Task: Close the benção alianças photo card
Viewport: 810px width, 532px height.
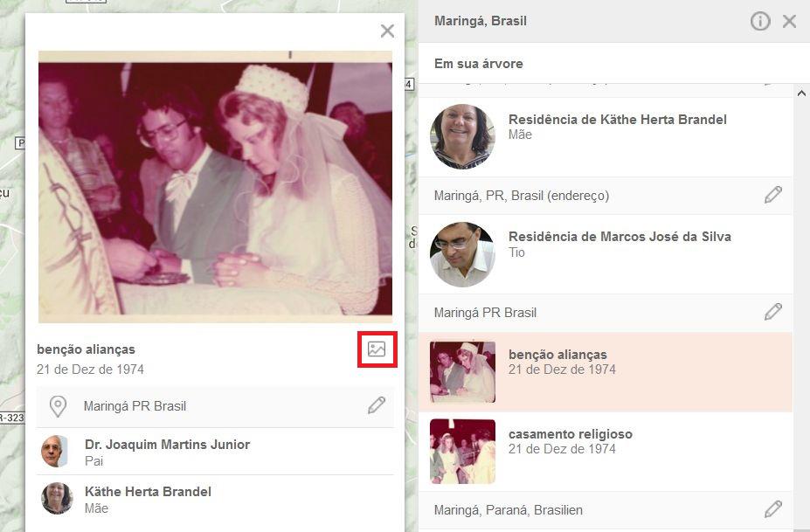Action: click(387, 31)
